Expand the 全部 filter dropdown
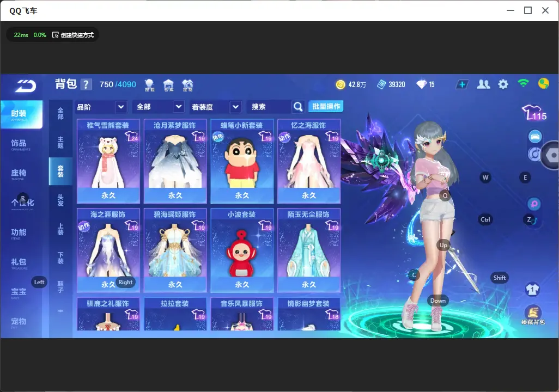Screen dimensions: 559x392 [x=159, y=107]
